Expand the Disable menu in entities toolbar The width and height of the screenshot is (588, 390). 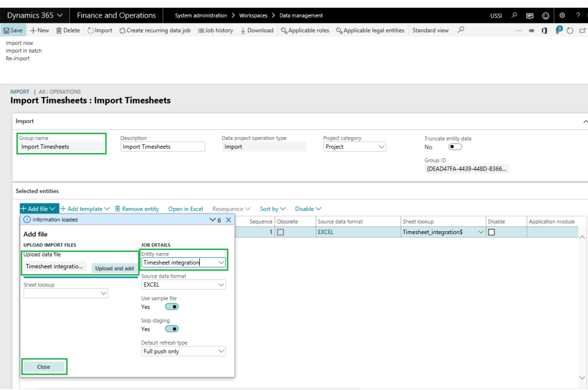308,209
